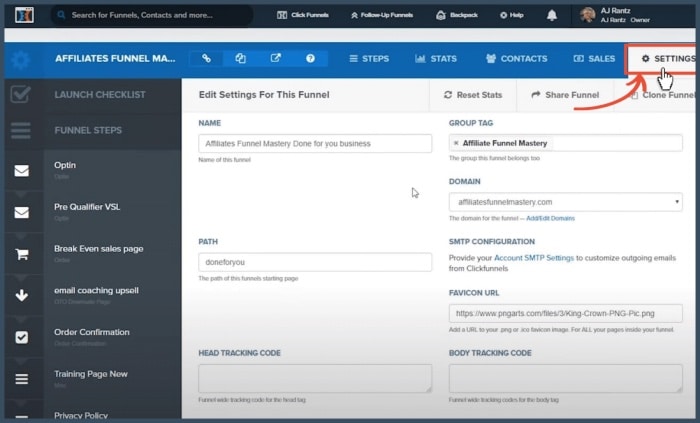This screenshot has height=423, width=700.
Task: Click the funnel gear icon on blue bar
Action: pyautogui.click(x=21, y=59)
